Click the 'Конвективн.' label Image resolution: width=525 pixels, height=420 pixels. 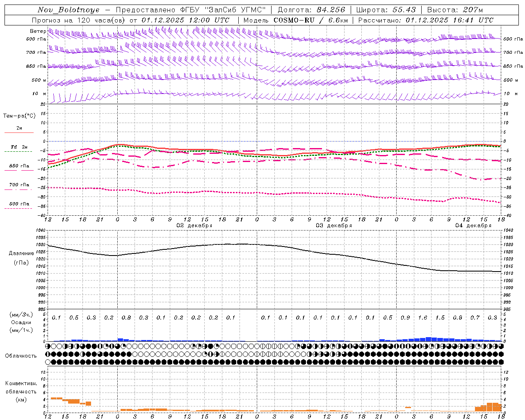[x=21, y=383]
